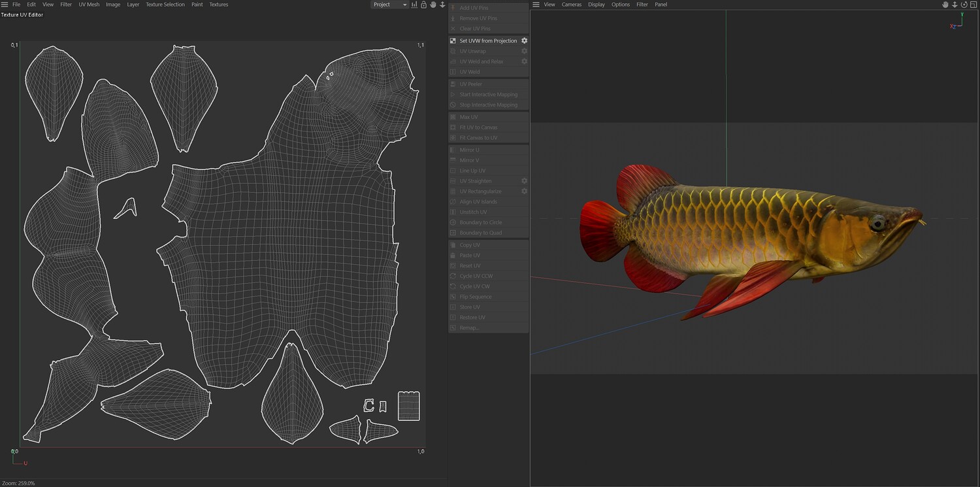Open the Display menu

point(596,5)
